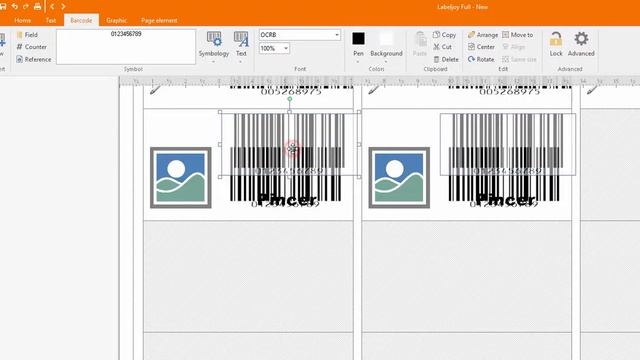Image resolution: width=640 pixels, height=360 pixels.
Task: Click the Save icon in the title bar
Action: coord(2,7)
